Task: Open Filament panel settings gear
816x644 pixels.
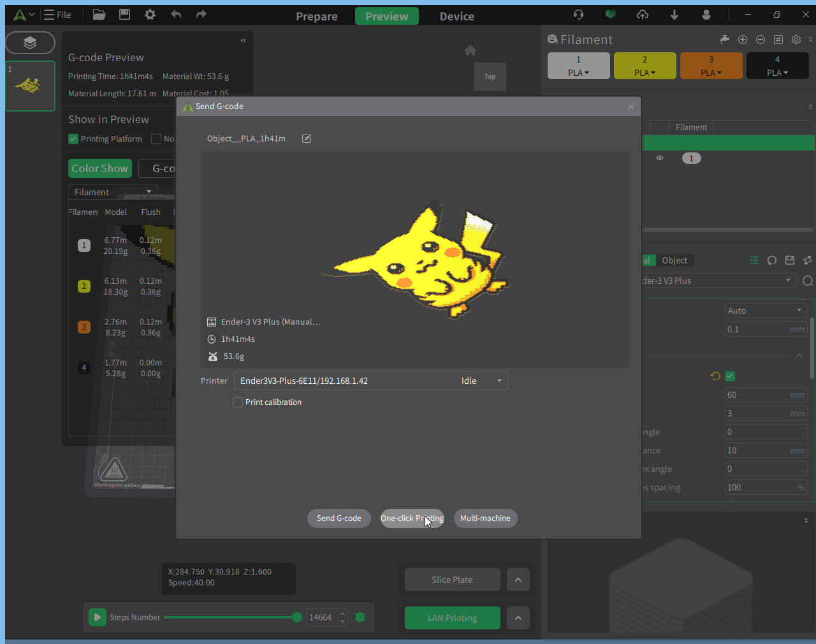Action: [796, 40]
